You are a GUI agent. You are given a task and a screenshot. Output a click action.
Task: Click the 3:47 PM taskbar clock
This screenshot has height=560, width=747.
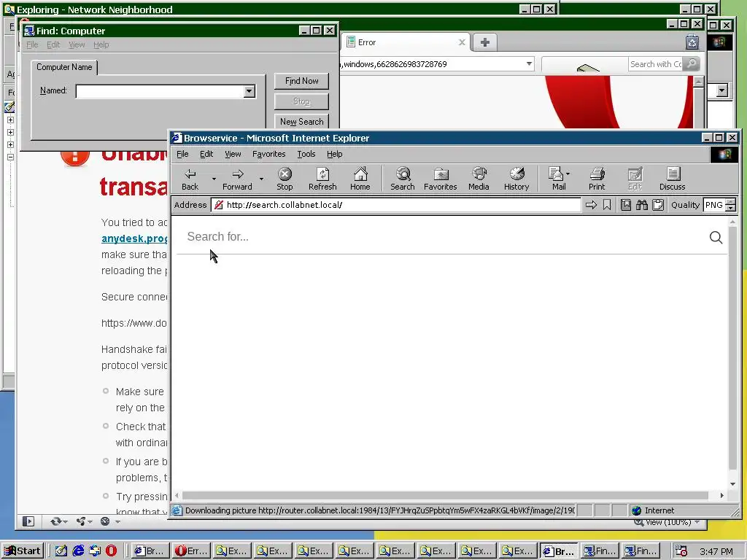(x=716, y=551)
